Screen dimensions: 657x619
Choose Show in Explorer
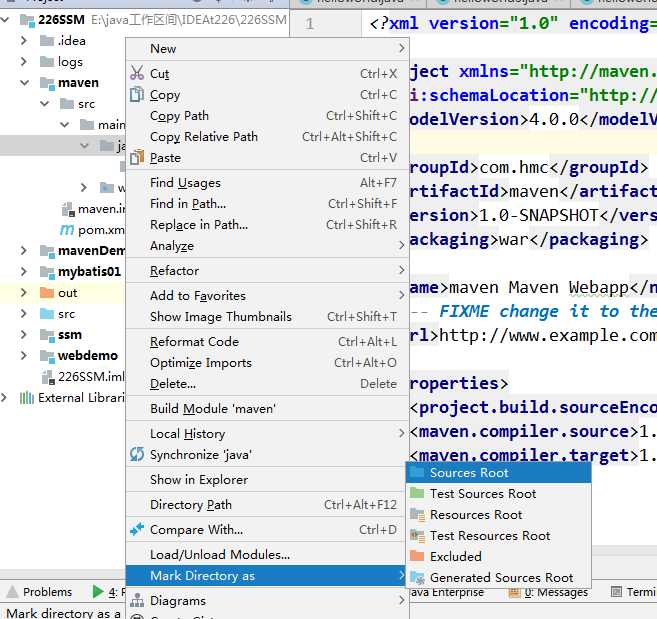267,480
